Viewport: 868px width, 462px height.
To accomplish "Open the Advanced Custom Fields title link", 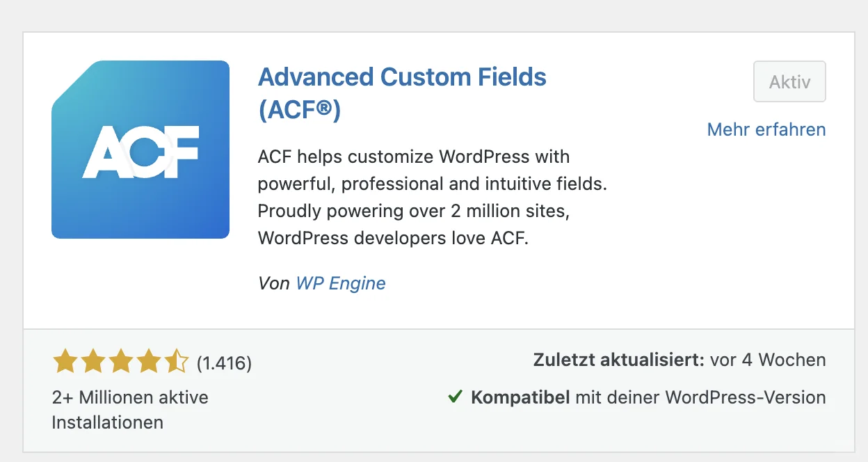I will [402, 77].
